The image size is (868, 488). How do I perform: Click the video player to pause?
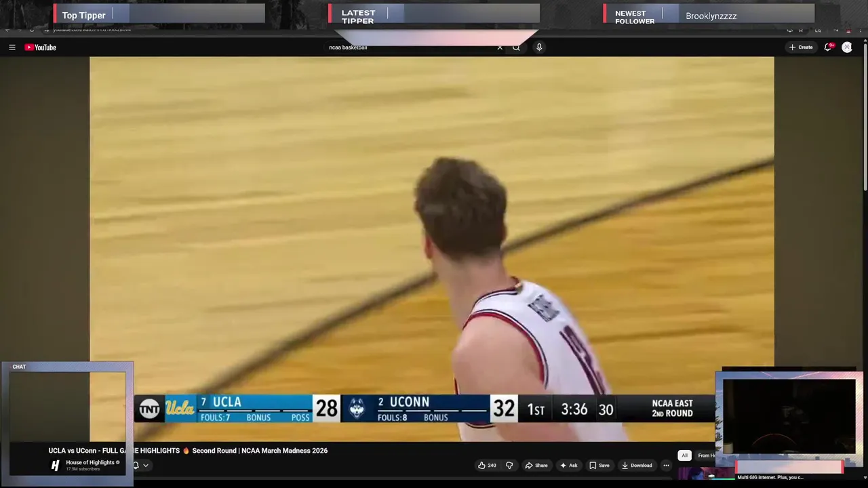432,249
